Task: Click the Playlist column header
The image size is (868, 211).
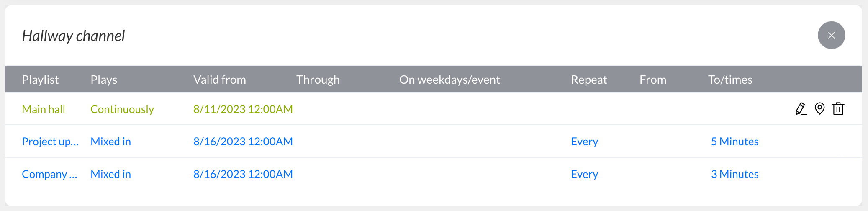Action: [40, 80]
